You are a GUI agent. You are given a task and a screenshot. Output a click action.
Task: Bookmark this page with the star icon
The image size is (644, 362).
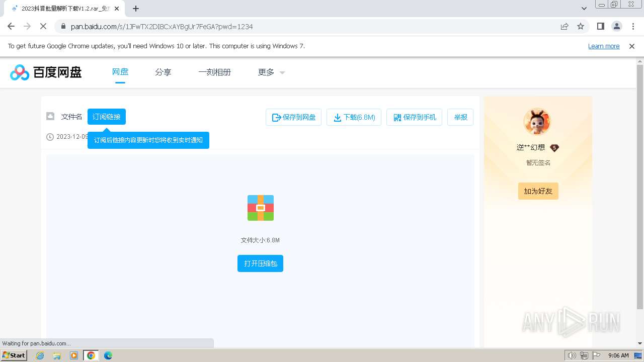pos(581,26)
